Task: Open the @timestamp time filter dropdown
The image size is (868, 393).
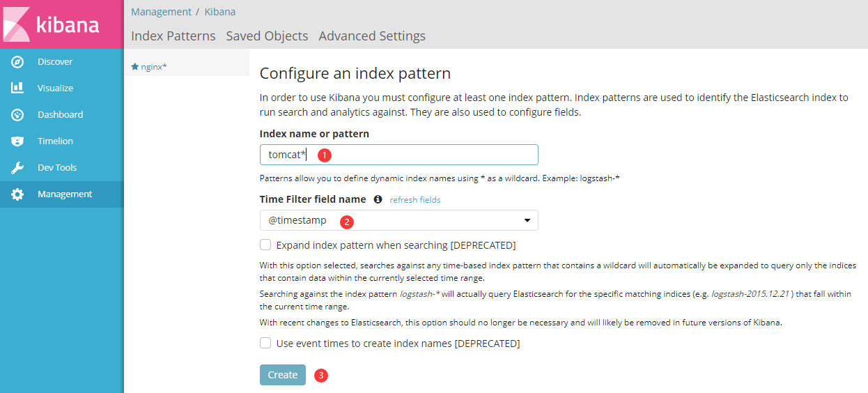Action: [399, 220]
